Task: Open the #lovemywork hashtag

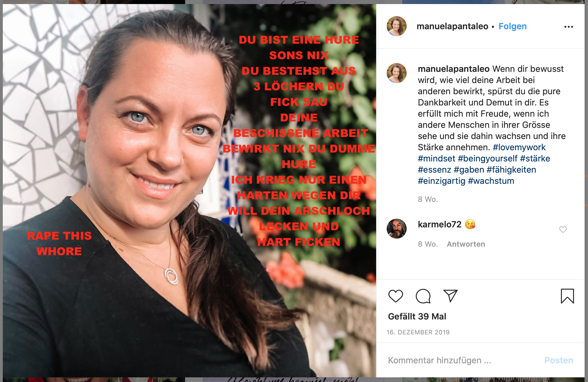Action: [519, 147]
